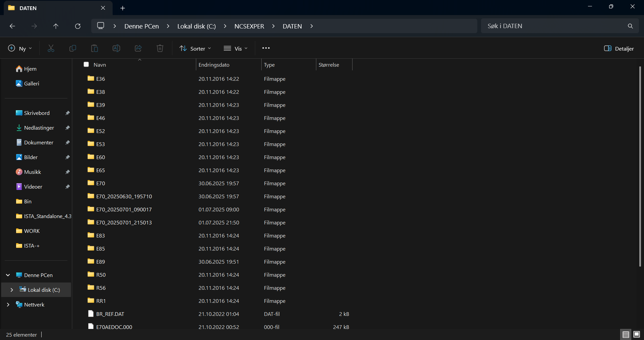This screenshot has height=340, width=644.
Task: Open Galleri in the navigation pane
Action: pyautogui.click(x=28, y=83)
